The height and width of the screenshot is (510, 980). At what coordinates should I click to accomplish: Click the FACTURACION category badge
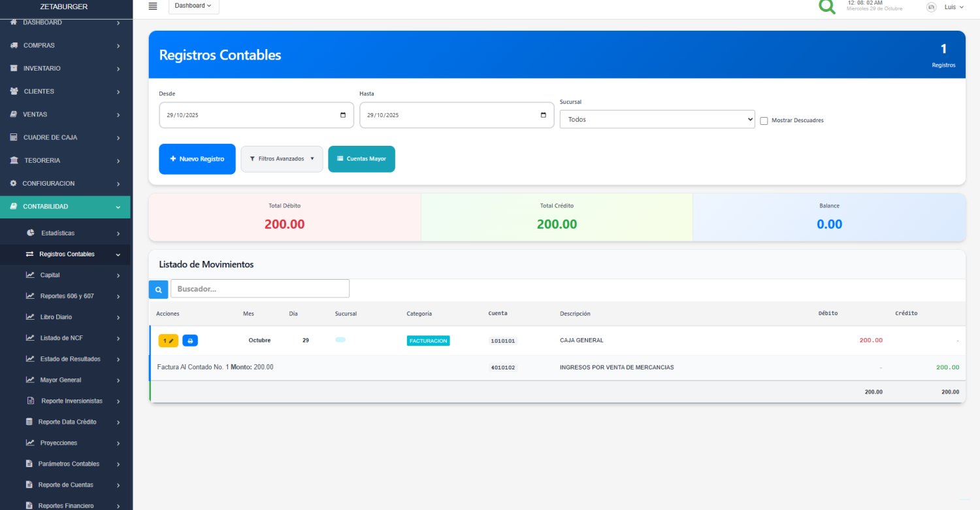coord(428,341)
